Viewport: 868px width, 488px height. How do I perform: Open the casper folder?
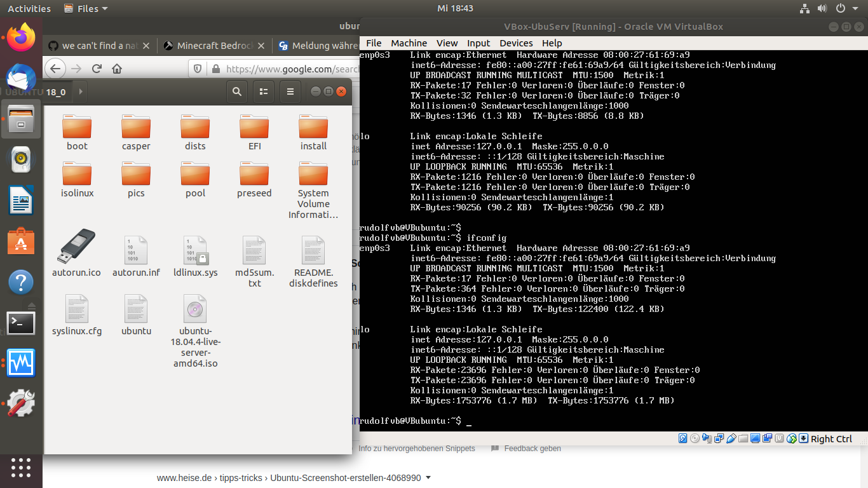(x=136, y=132)
